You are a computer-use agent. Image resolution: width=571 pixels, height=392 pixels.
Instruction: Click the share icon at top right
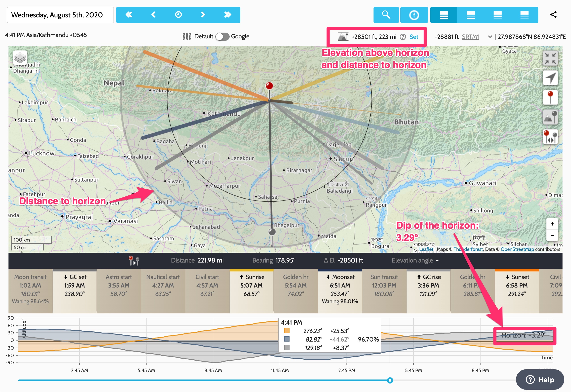pyautogui.click(x=553, y=15)
